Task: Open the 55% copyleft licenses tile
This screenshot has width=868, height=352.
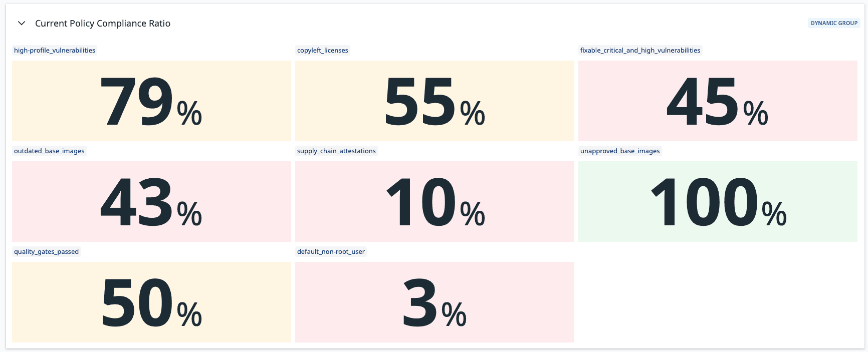Action: 435,101
